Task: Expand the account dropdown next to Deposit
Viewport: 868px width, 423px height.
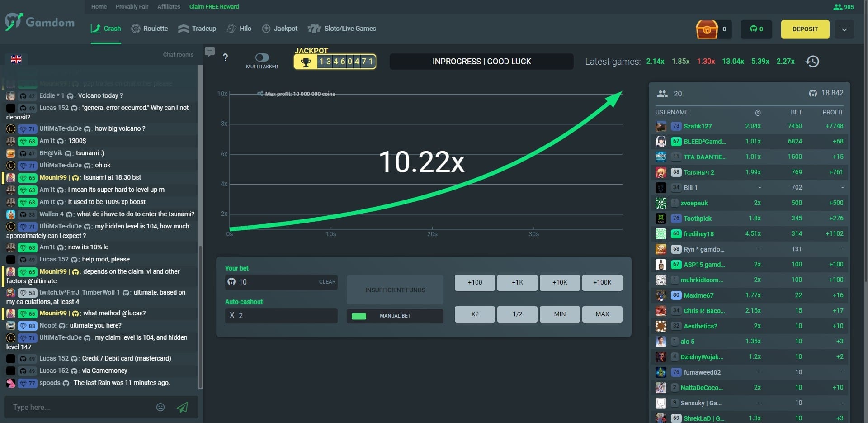Action: [x=844, y=29]
